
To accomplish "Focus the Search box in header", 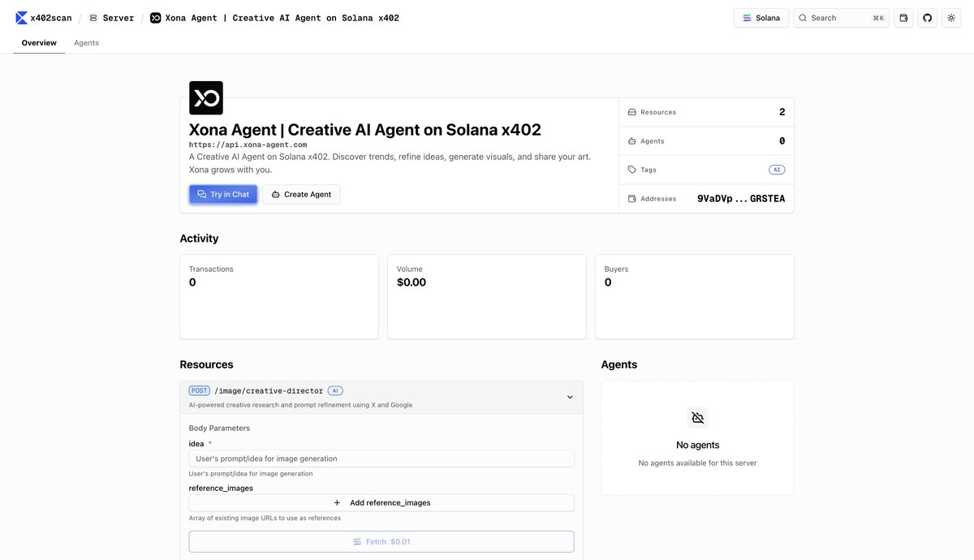I will tap(841, 18).
